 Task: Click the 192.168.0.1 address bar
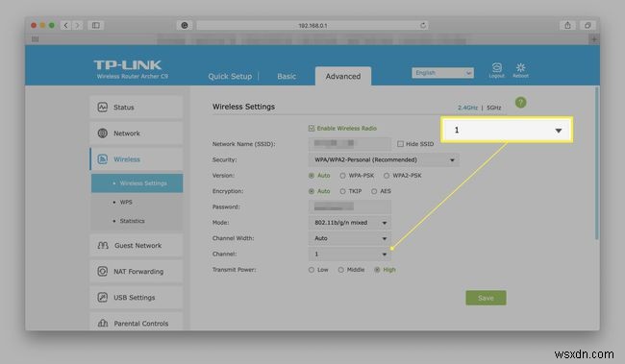[312, 26]
